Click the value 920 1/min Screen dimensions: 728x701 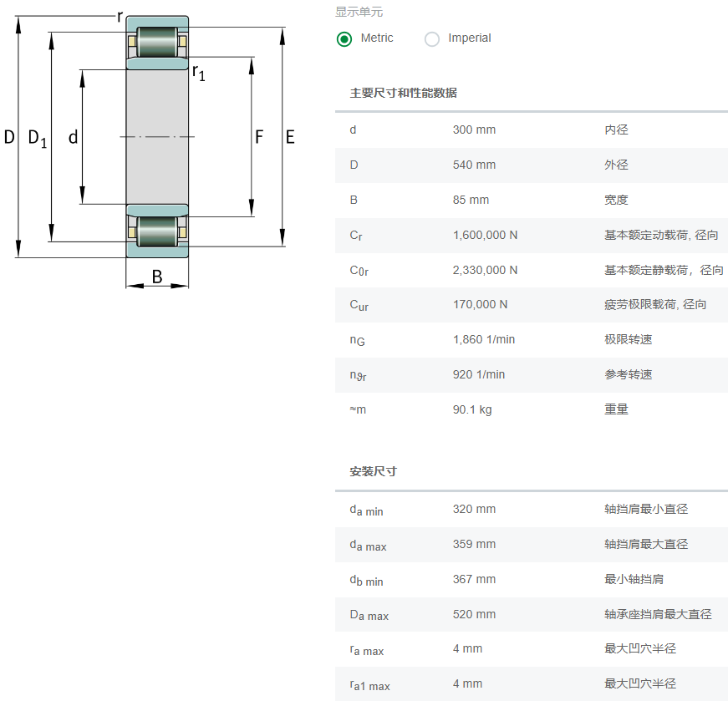(x=479, y=374)
